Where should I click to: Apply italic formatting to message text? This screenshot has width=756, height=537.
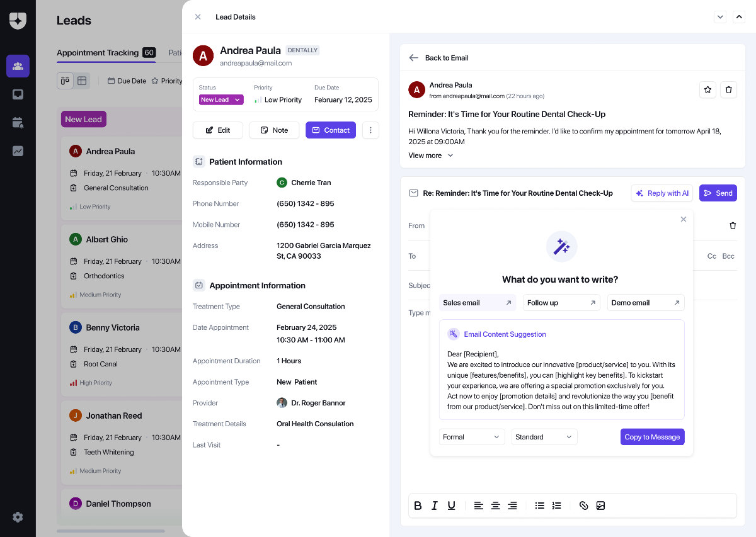tap(435, 506)
